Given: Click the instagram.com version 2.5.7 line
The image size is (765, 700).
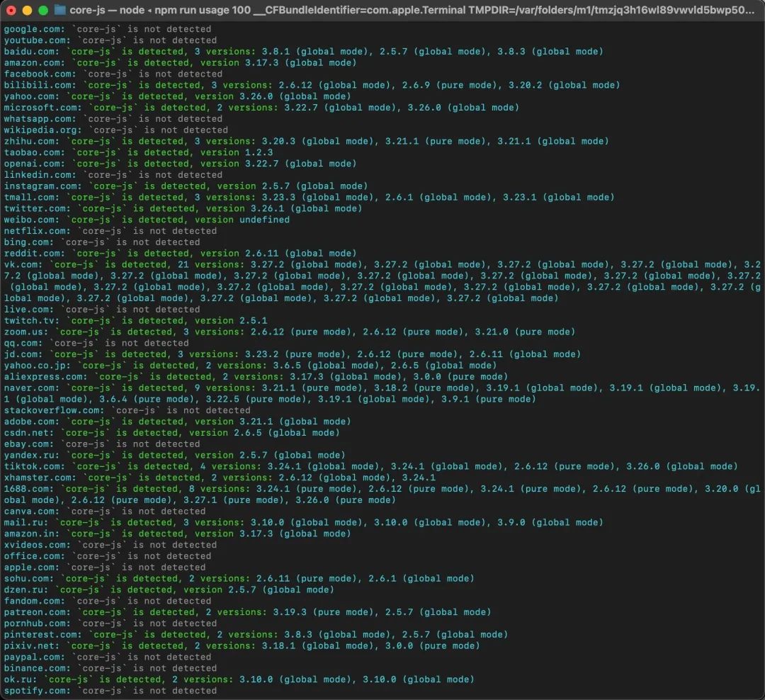Looking at the screenshot, I should (186, 186).
